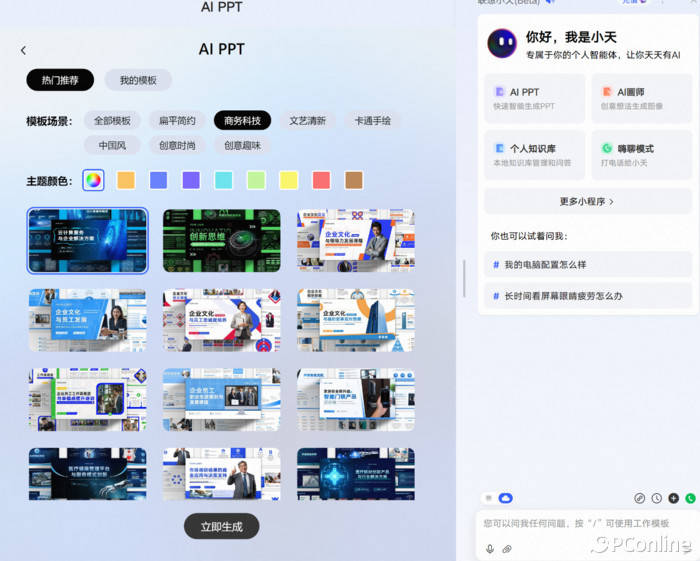Select the 商务科技 scene chip

242,121
